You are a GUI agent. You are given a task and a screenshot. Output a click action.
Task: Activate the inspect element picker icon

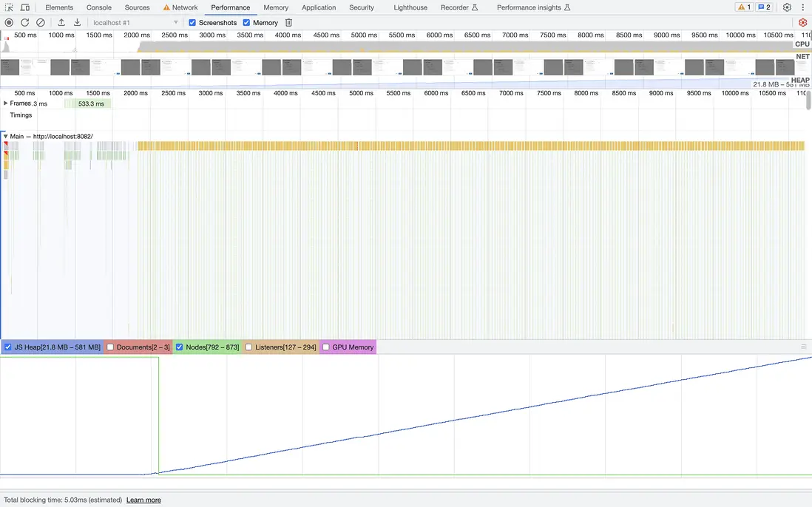[10, 7]
